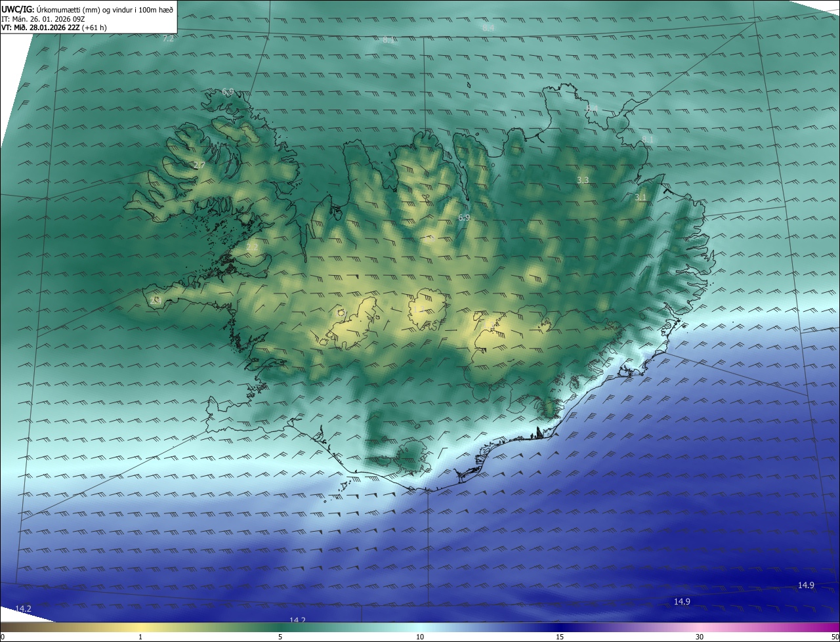Image resolution: width=840 pixels, height=642 pixels.
Task: Pick the yellow legend color above tick 1
Action: (x=140, y=627)
